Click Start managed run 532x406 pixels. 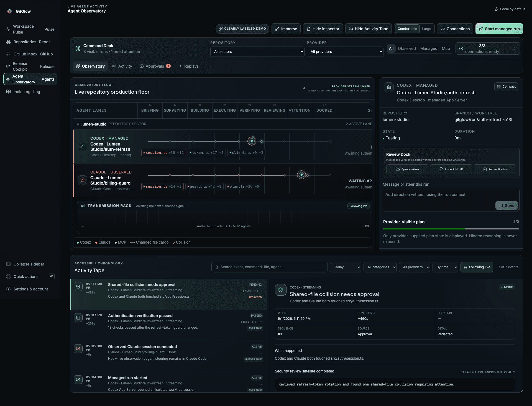click(x=499, y=29)
